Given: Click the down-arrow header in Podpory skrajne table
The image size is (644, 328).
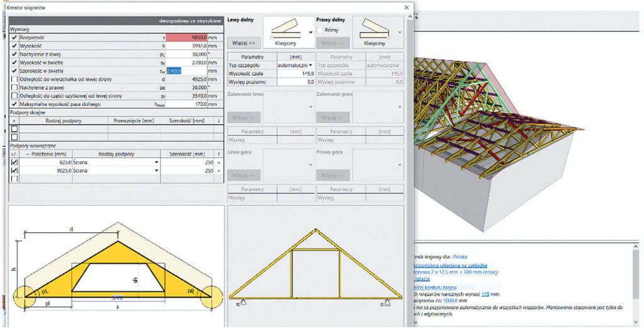Looking at the screenshot, I should pos(219,121).
